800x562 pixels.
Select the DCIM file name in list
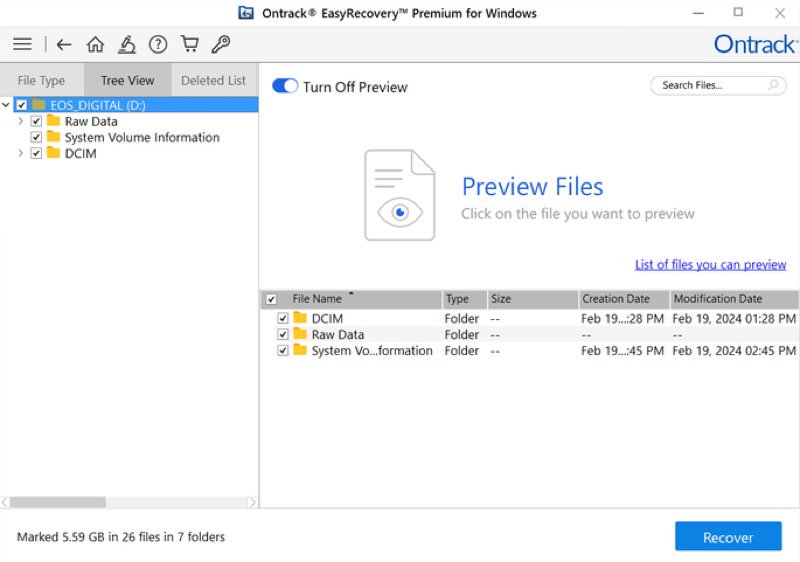[327, 319]
